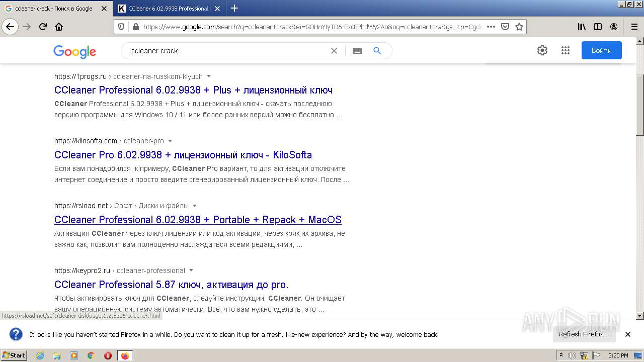Screen dimensions: 644x362
Task: Open CCleaner Professional 6.02.9938 + Plus link
Action: point(193,90)
